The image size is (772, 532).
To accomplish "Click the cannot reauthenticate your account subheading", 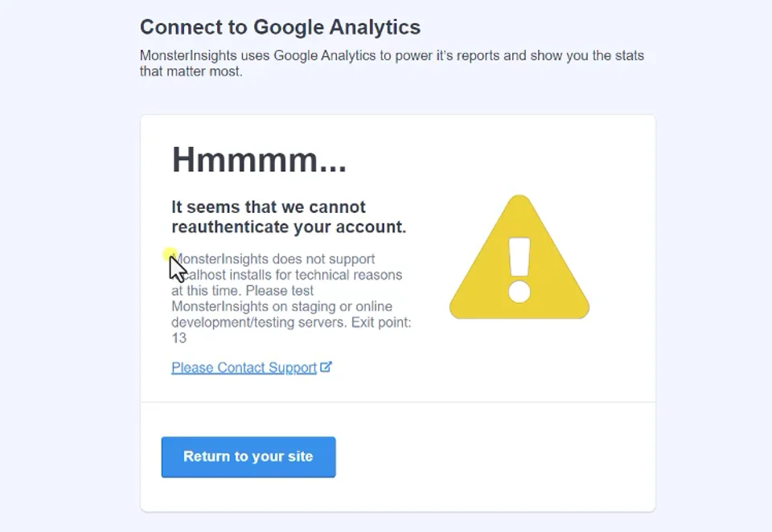I will click(289, 217).
